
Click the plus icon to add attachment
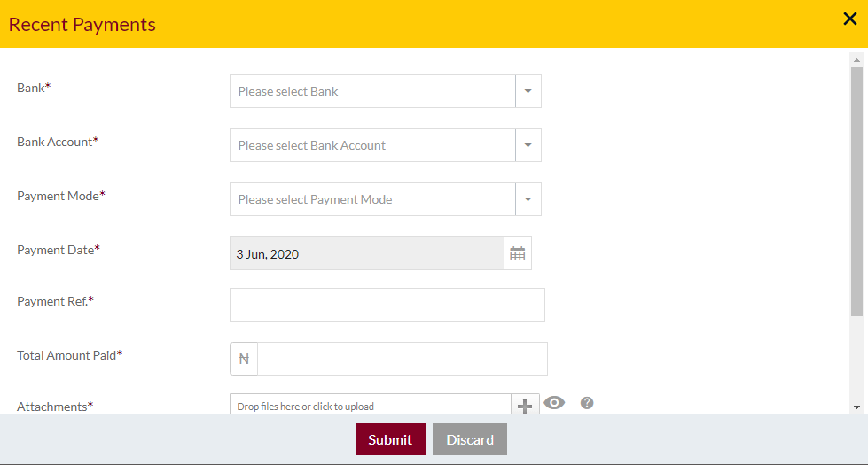click(525, 406)
